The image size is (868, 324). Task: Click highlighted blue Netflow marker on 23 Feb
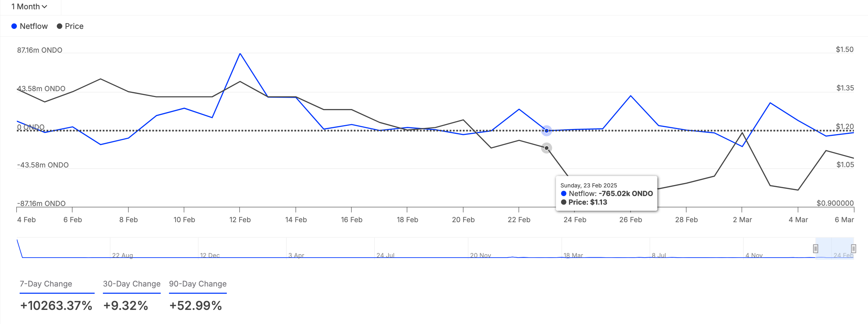coord(547,131)
